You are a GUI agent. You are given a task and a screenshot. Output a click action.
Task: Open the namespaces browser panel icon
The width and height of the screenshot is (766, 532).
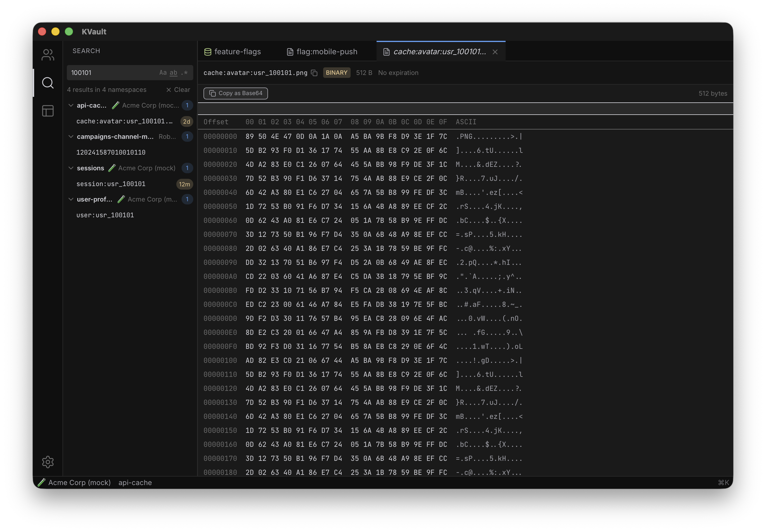point(48,111)
